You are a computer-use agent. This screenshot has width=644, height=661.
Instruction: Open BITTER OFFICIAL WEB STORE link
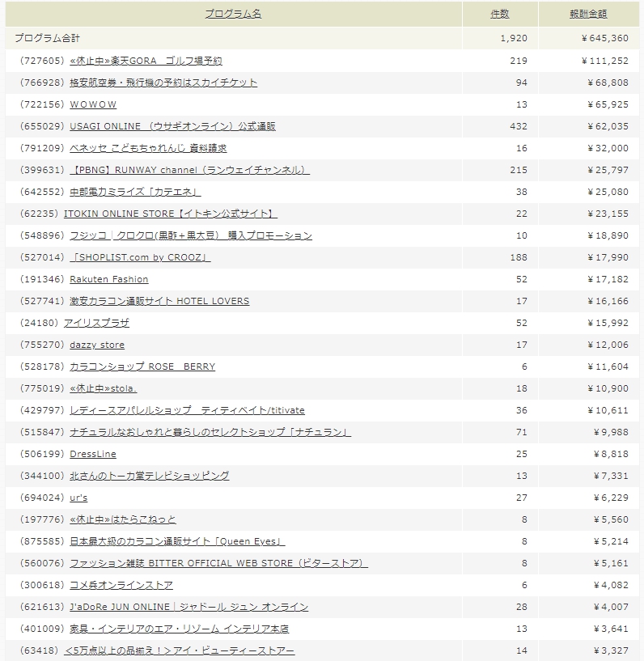tap(218, 564)
